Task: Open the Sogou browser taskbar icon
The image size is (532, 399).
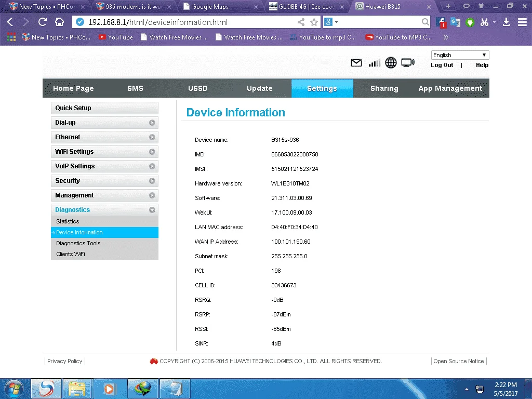Action: [x=46, y=389]
